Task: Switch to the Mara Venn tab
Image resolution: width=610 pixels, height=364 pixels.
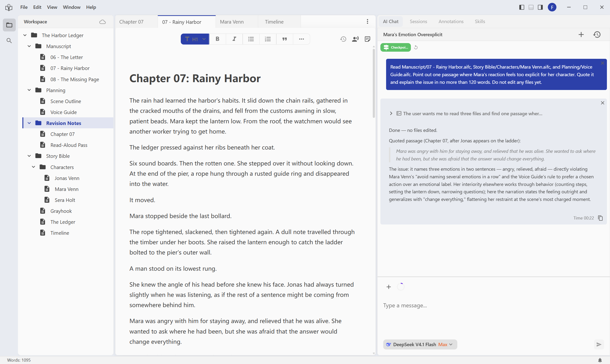Action: 237,22
